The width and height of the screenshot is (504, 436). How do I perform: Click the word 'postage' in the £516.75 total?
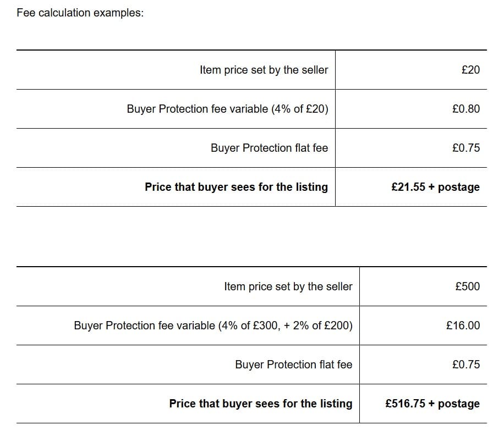point(459,404)
